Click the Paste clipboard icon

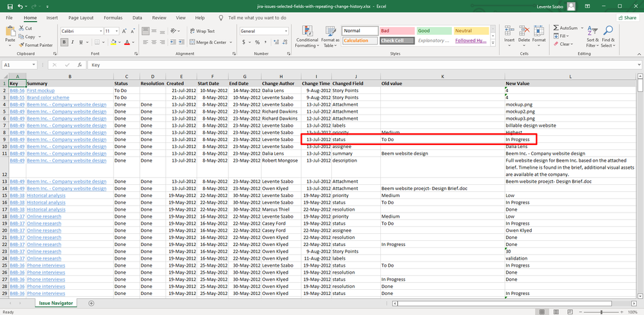(10, 32)
